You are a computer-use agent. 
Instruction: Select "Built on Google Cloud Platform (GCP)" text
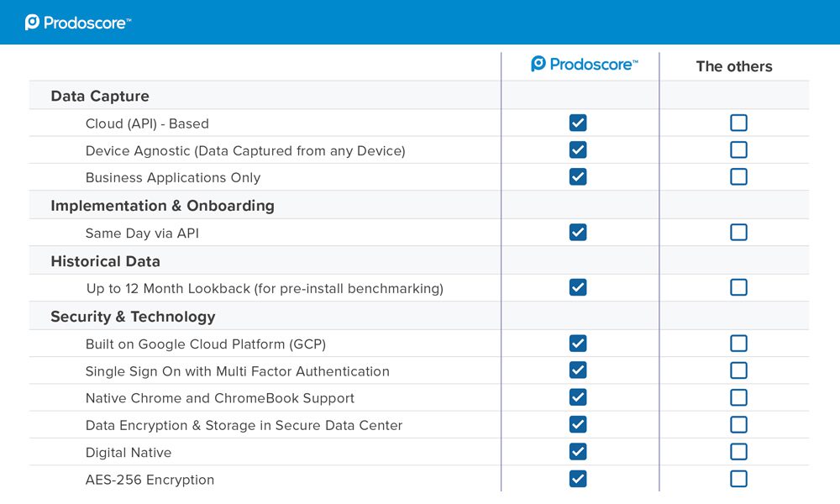tap(206, 344)
